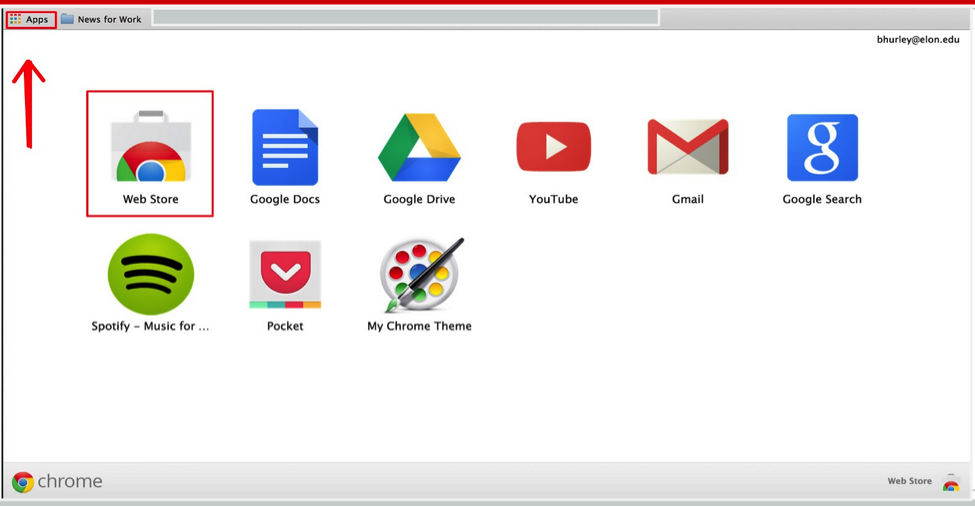
Task: Open the Gmail app icon
Action: 688,147
